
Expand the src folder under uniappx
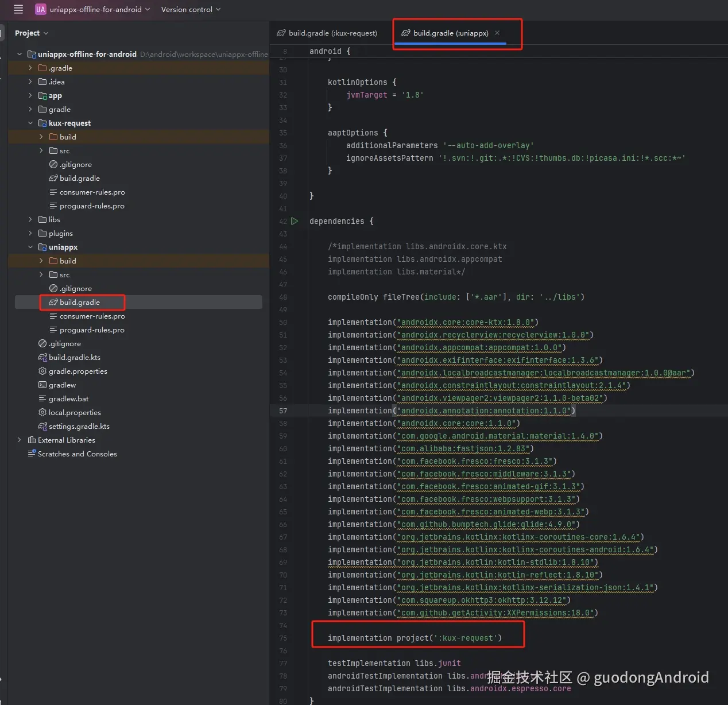click(x=41, y=274)
